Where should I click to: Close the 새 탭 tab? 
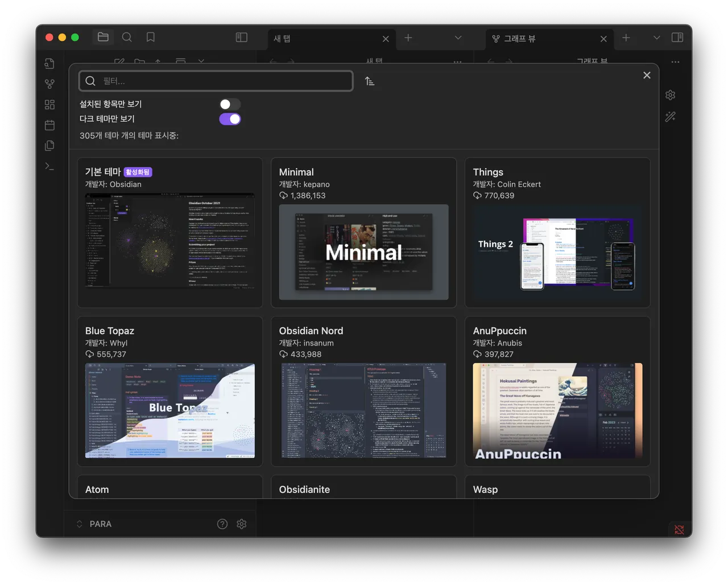click(386, 39)
